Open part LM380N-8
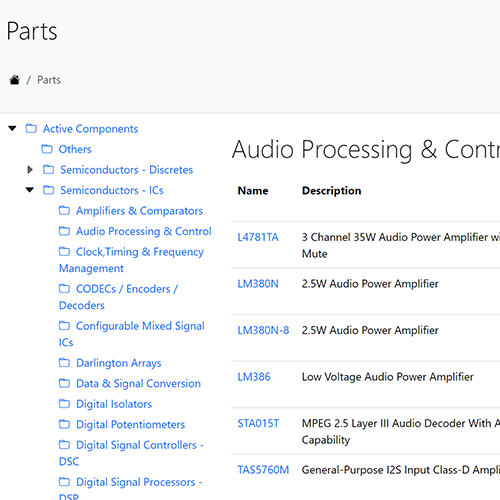Screen dimensions: 500x500 263,330
